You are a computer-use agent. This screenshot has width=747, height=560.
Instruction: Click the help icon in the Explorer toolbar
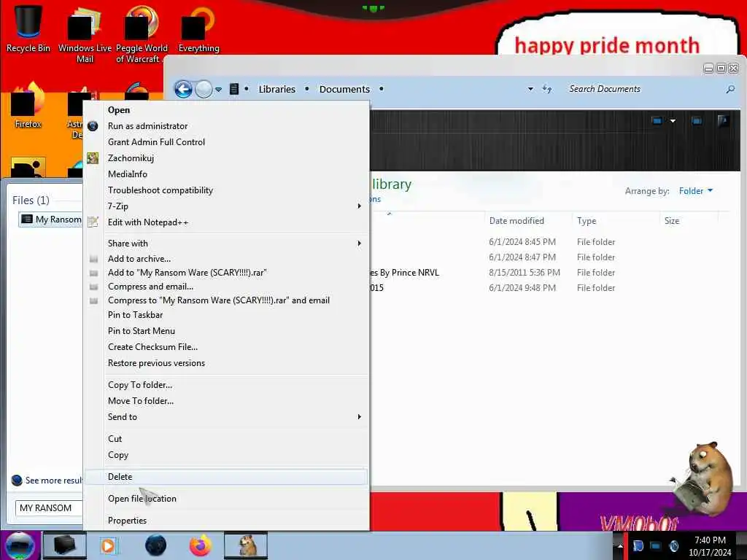tap(723, 121)
